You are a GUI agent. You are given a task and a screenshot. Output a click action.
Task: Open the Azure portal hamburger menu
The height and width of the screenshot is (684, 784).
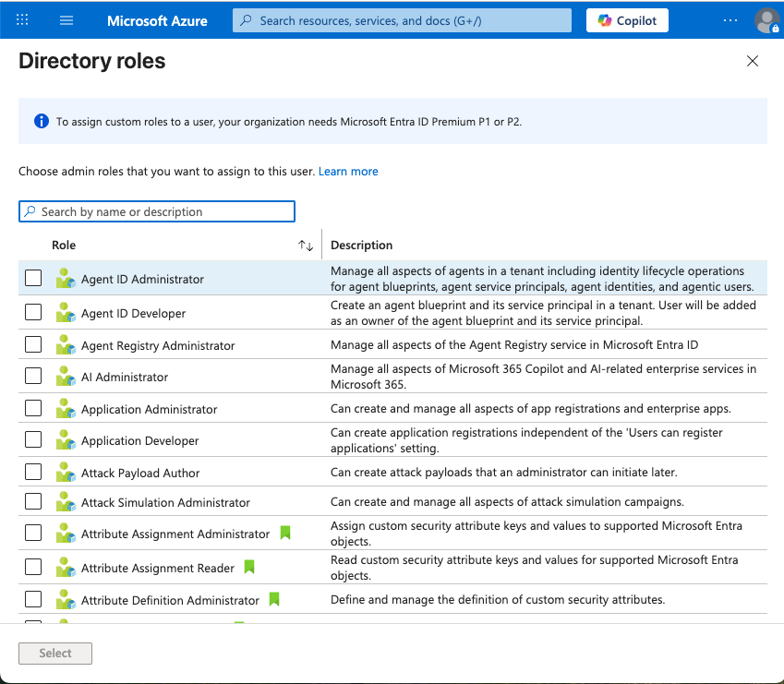(x=66, y=20)
